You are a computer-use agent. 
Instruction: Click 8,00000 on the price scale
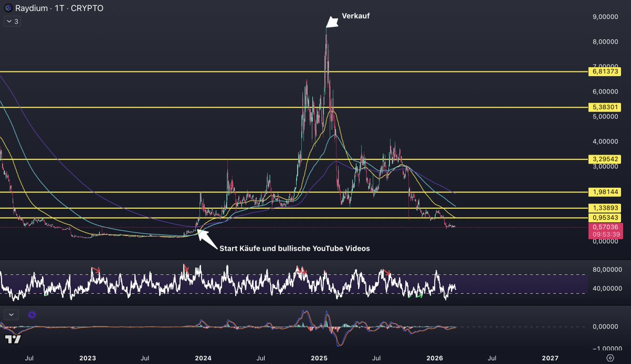pyautogui.click(x=605, y=41)
